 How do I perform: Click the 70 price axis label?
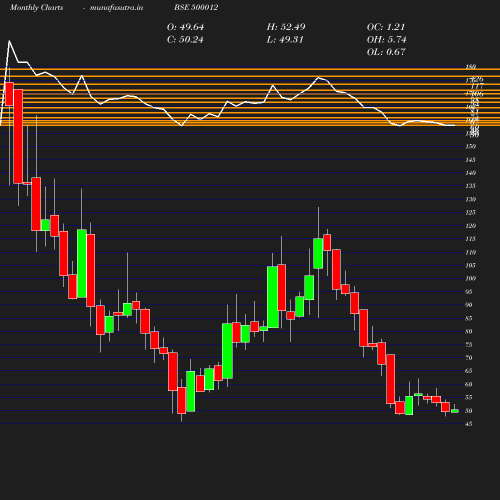coord(469,358)
